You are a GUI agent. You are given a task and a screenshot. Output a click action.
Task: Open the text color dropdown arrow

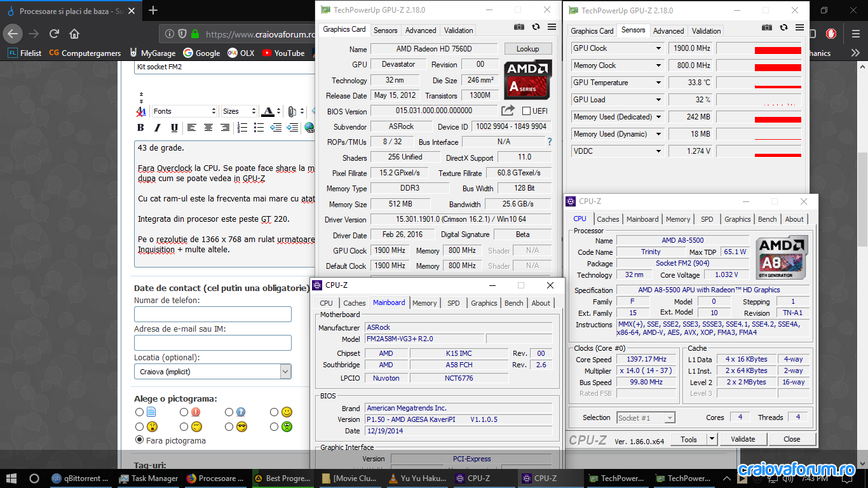pos(279,111)
